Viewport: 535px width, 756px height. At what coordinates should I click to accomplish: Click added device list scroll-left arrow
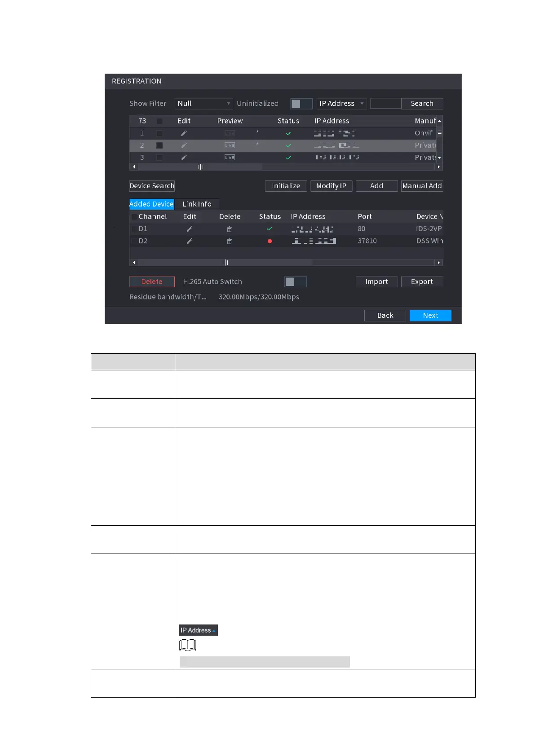coord(134,263)
